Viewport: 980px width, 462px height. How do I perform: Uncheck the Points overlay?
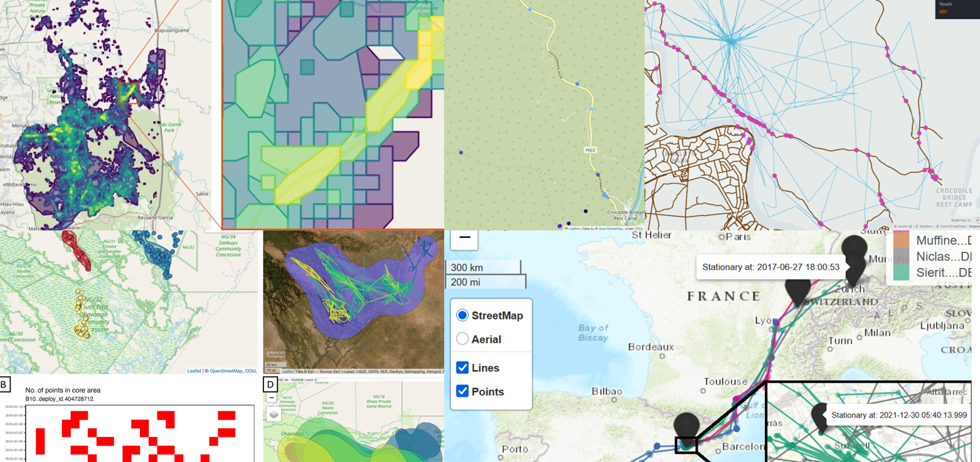(462, 392)
